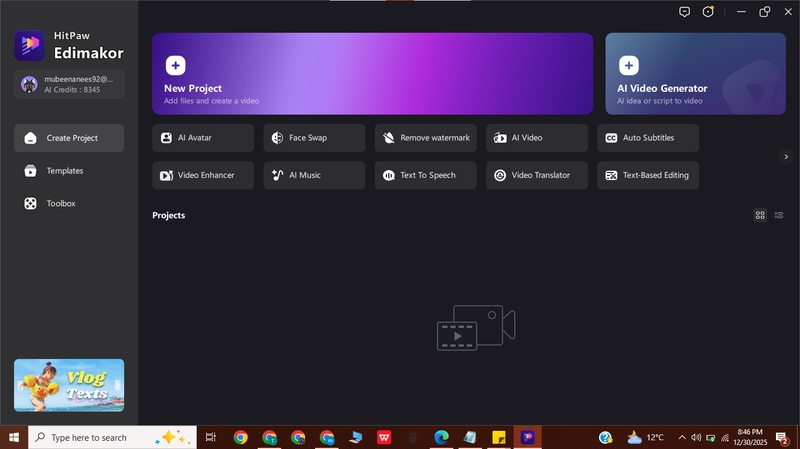Open Microsoft Edge from the taskbar
800x449 pixels.
tap(441, 437)
